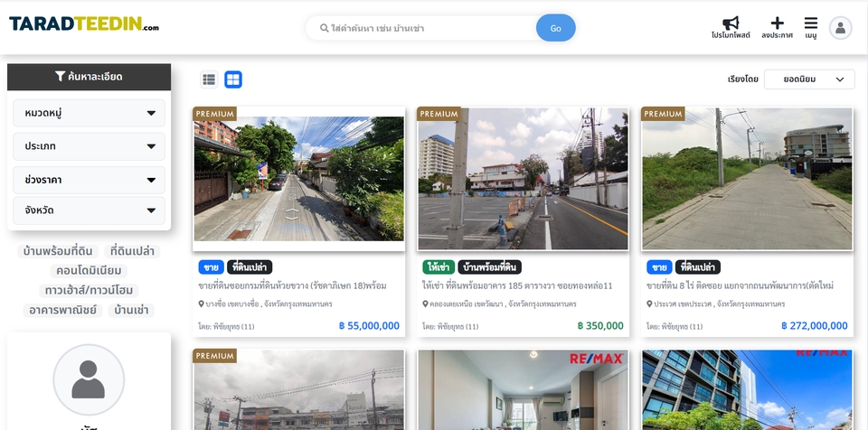Viewport: 868px width, 430px height.
Task: Click the large sidebar profile avatar
Action: click(89, 379)
